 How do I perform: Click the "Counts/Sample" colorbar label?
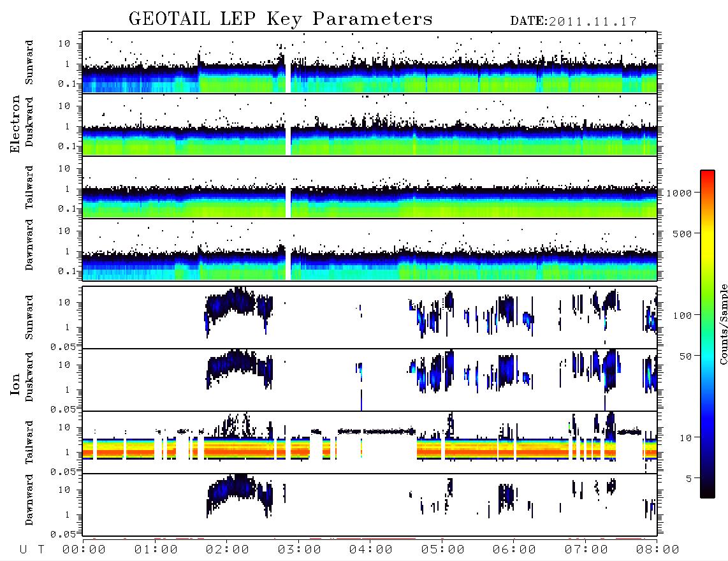[x=724, y=324]
